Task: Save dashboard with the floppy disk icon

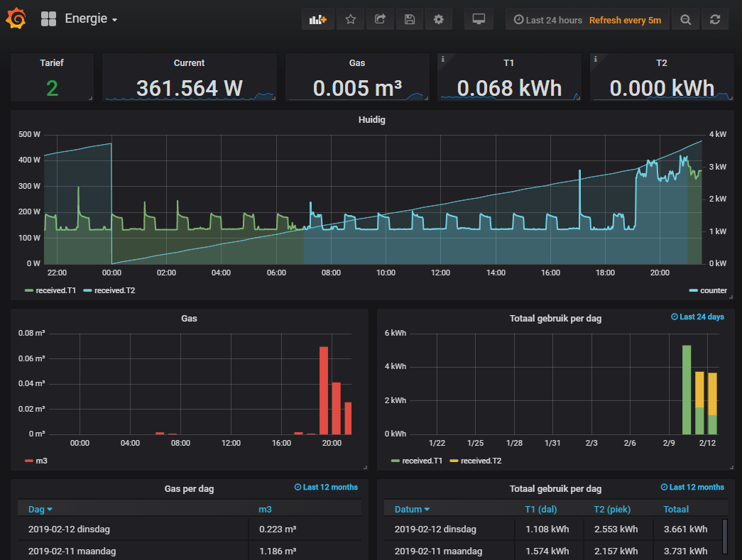Action: (410, 20)
